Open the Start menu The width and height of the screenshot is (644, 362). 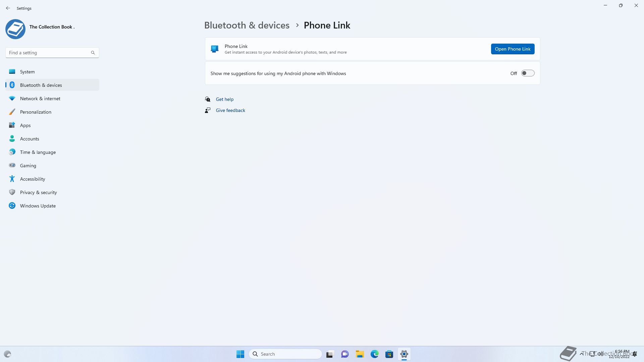pyautogui.click(x=240, y=354)
